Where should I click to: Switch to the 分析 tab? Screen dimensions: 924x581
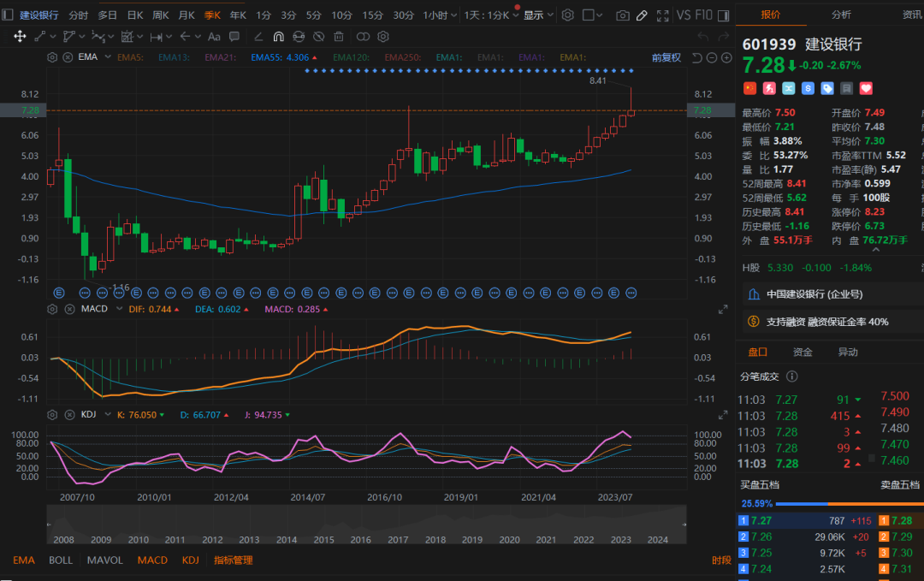click(x=841, y=15)
